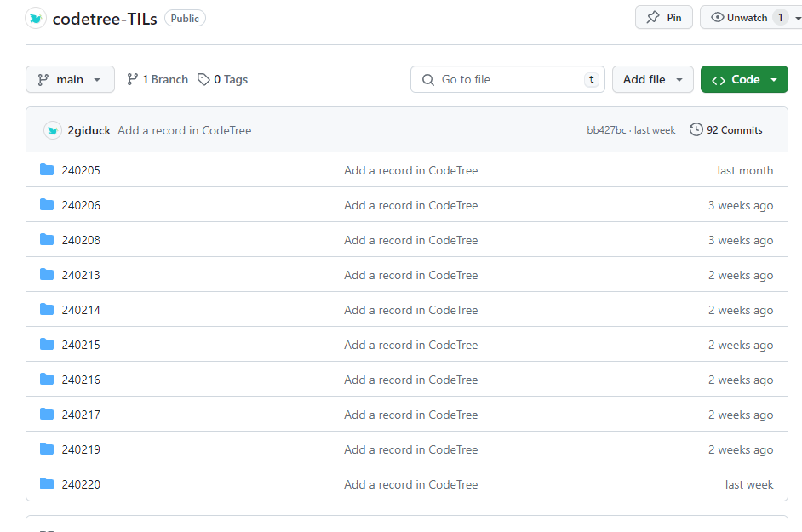Click folder icon of 240215
Image resolution: width=802 pixels, height=532 pixels.
[47, 344]
